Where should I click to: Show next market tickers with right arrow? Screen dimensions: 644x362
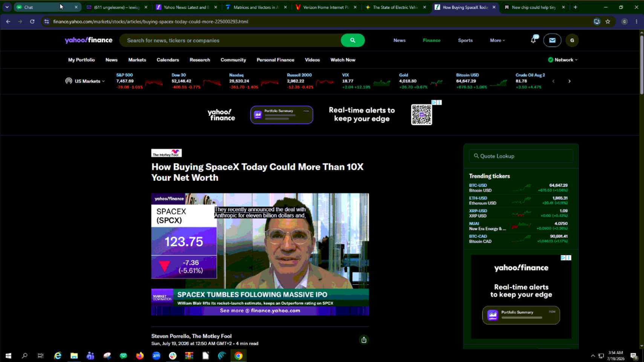pos(569,81)
